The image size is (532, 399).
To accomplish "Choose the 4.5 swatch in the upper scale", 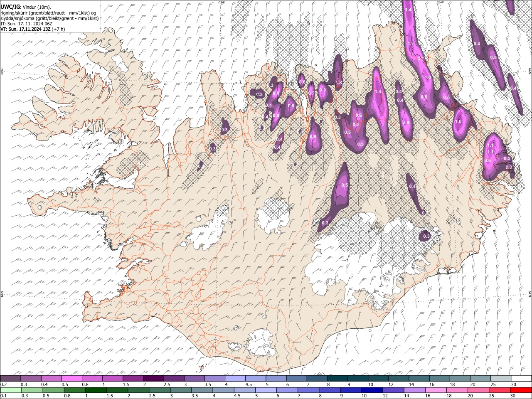I will click(x=255, y=379).
